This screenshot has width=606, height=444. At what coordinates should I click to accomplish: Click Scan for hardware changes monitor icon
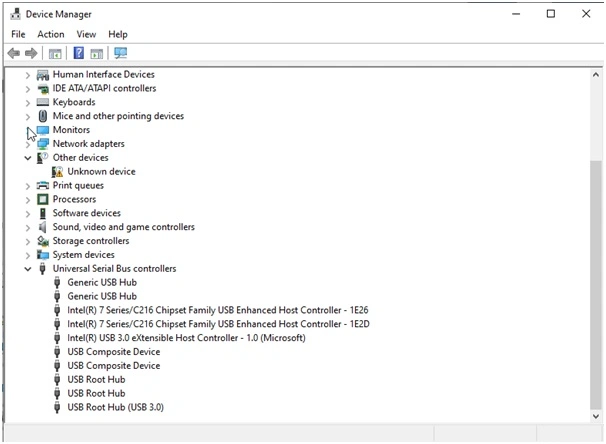pyautogui.click(x=121, y=53)
